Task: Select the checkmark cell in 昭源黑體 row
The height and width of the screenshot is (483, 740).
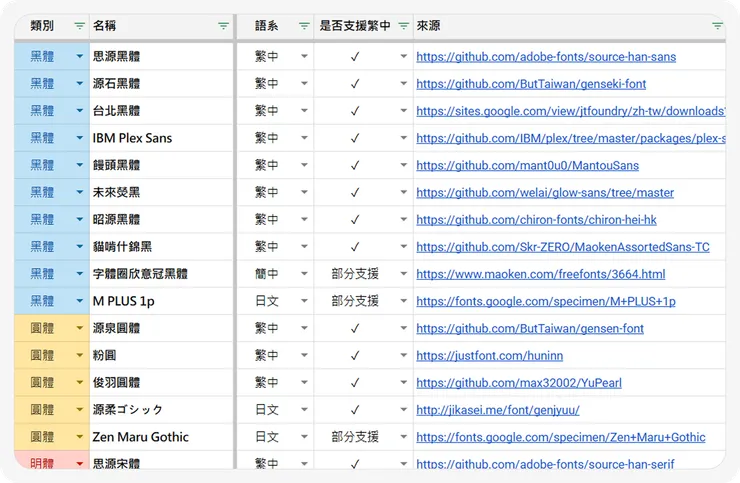Action: pos(364,220)
